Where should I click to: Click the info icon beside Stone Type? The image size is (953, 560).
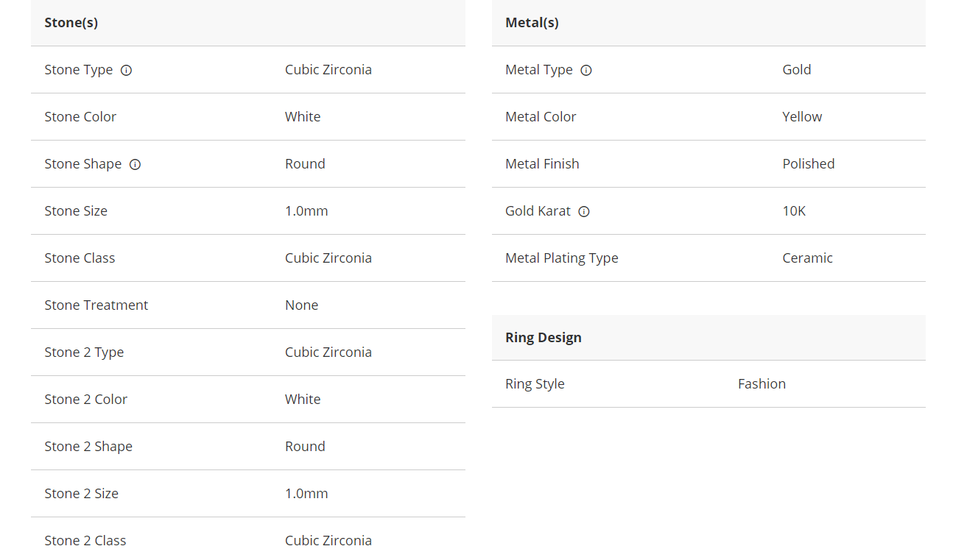pyautogui.click(x=126, y=70)
